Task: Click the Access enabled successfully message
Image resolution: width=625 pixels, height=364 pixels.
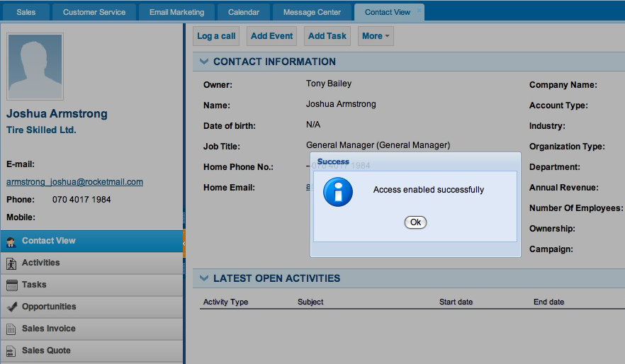Action: (x=429, y=190)
